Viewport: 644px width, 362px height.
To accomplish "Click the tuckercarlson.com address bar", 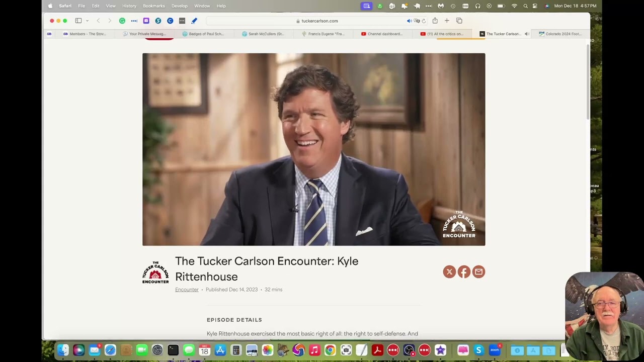I will tap(317, 21).
